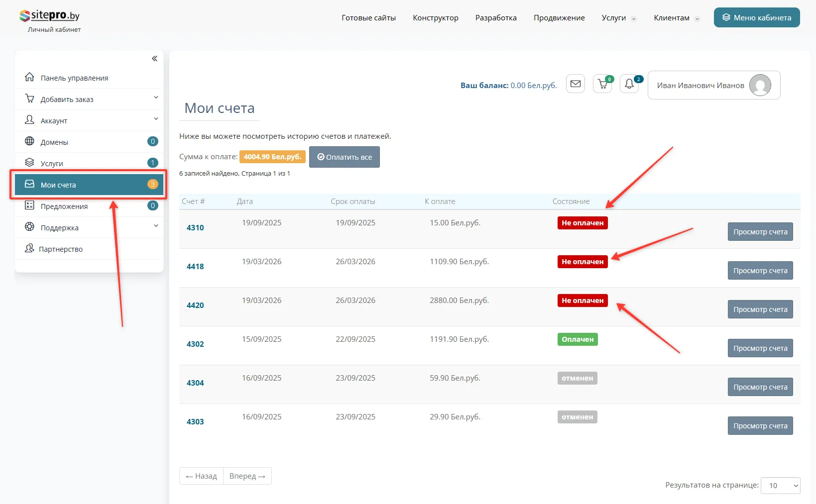Open invoice number 4310 link
Image resolution: width=816 pixels, height=504 pixels.
point(195,228)
